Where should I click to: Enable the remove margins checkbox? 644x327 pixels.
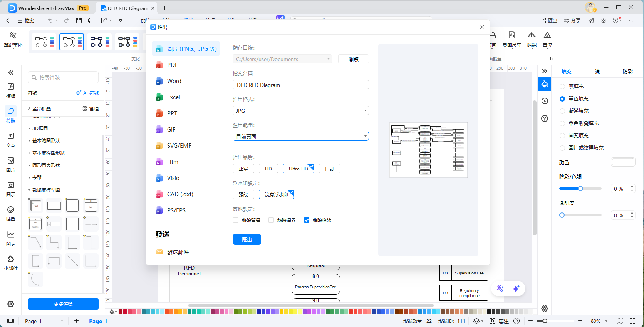click(271, 220)
